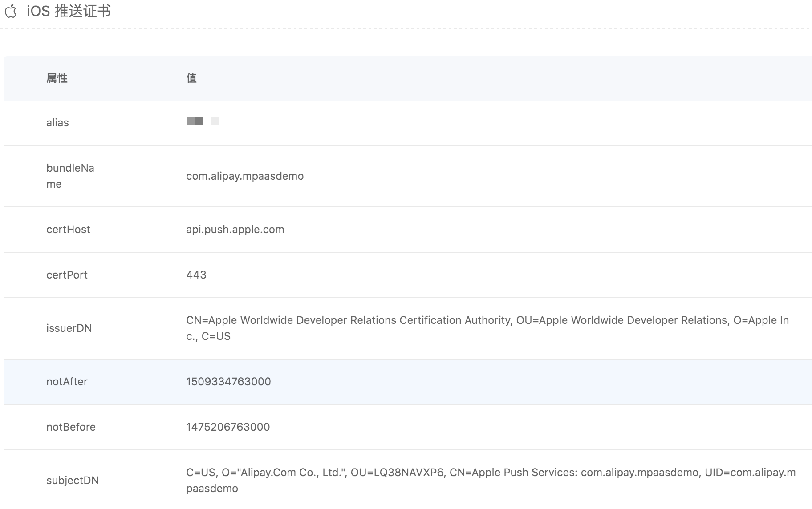812x509 pixels.
Task: Select the notAfter attribute label
Action: (x=67, y=382)
